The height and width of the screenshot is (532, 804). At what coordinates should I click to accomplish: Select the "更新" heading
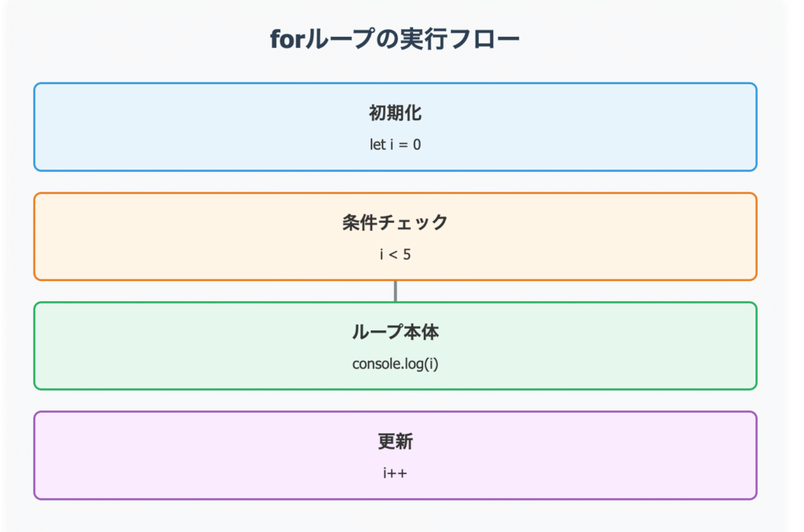coord(395,442)
